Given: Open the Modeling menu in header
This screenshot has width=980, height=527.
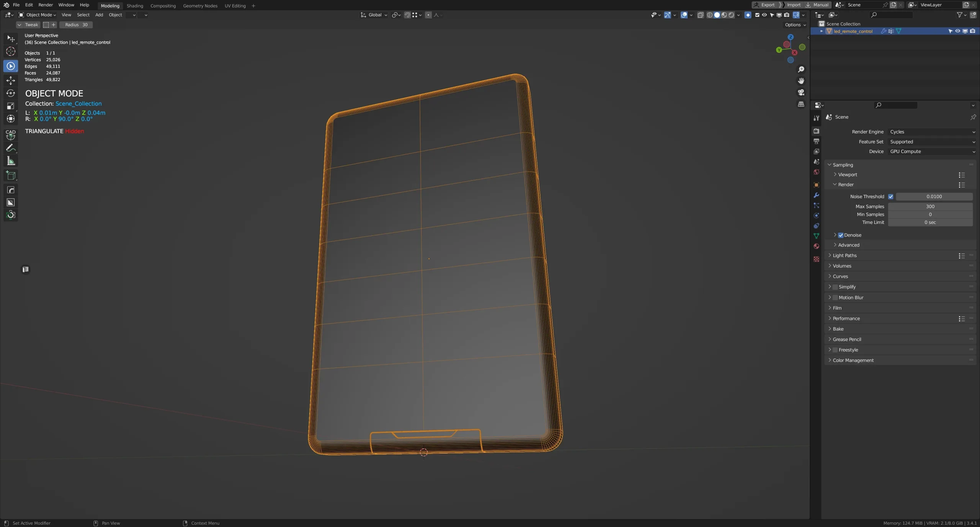Looking at the screenshot, I should point(109,5).
